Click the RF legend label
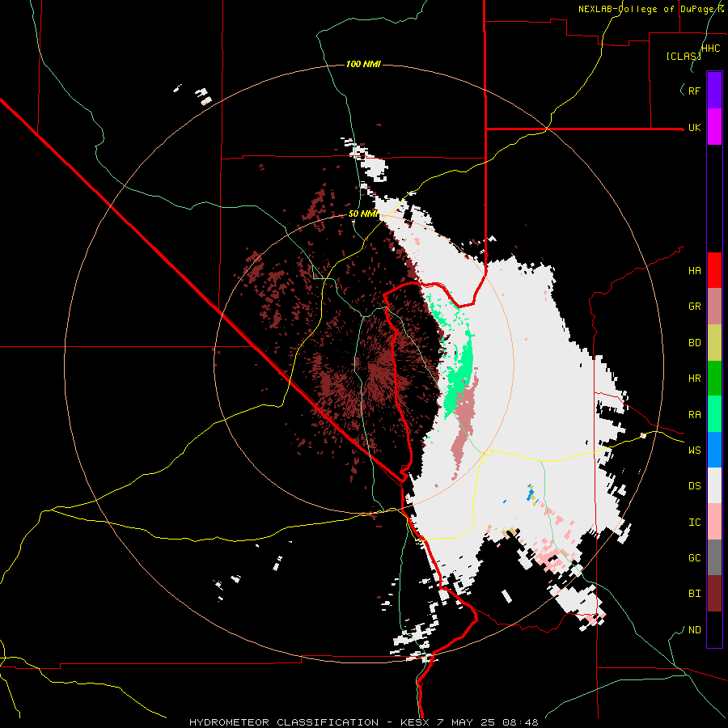 [694, 91]
